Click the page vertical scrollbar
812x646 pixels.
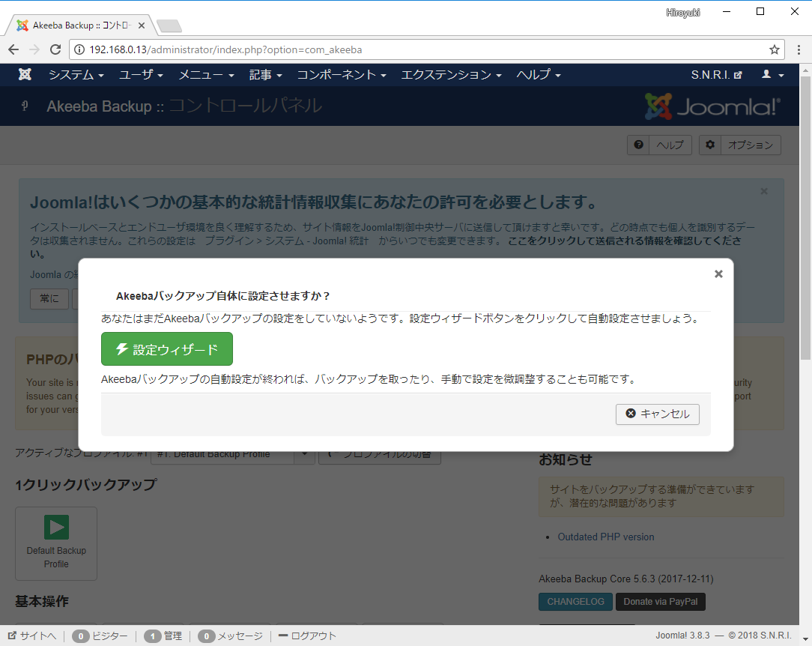coord(806,217)
